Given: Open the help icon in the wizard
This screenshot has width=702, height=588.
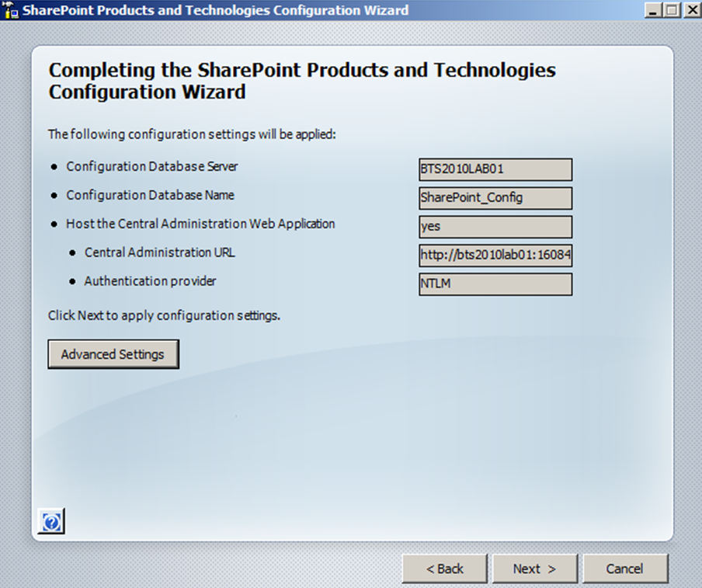Looking at the screenshot, I should (x=51, y=522).
